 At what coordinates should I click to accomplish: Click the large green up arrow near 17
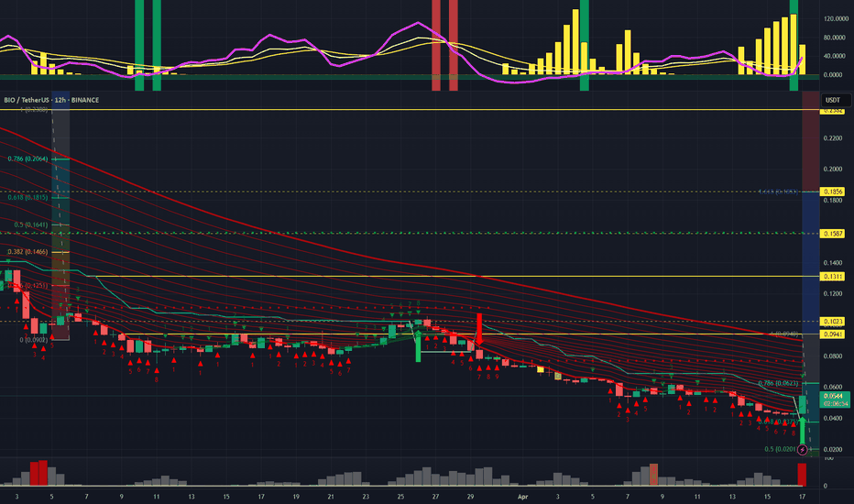tap(802, 431)
